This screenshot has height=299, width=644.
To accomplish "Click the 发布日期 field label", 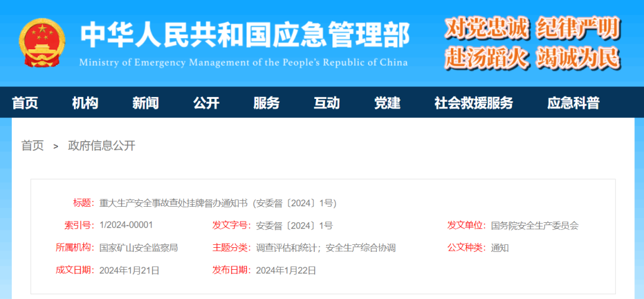I will tap(231, 270).
